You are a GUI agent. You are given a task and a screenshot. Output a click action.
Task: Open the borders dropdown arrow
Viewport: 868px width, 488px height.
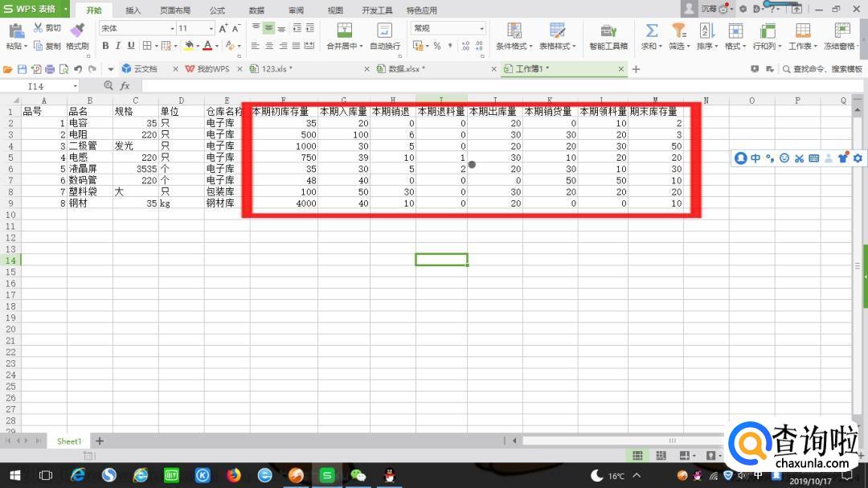(x=156, y=47)
